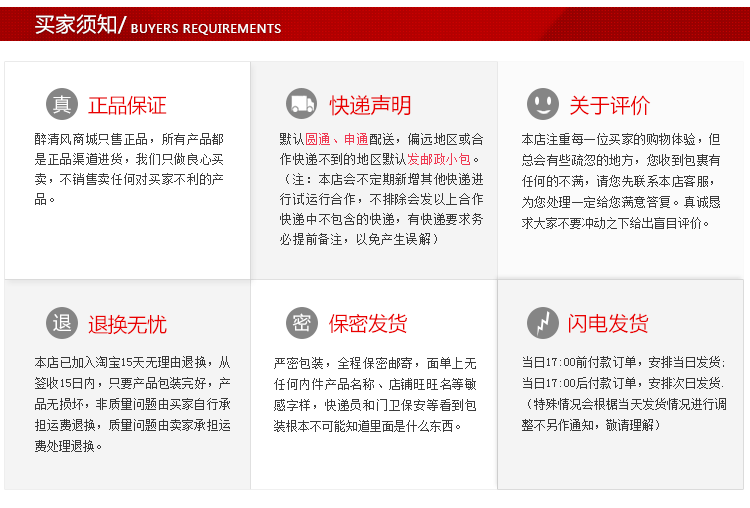The width and height of the screenshot is (750, 508).
Task: Select the 关于评价 heading
Action: [609, 105]
